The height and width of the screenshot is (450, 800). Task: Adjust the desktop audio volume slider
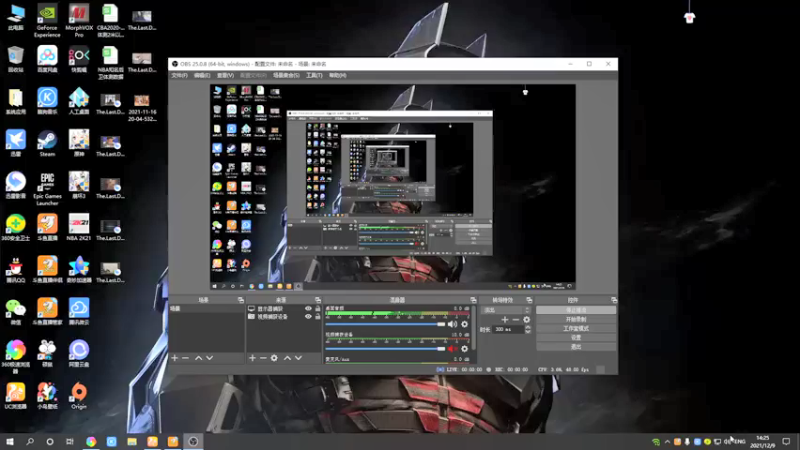tap(385, 324)
